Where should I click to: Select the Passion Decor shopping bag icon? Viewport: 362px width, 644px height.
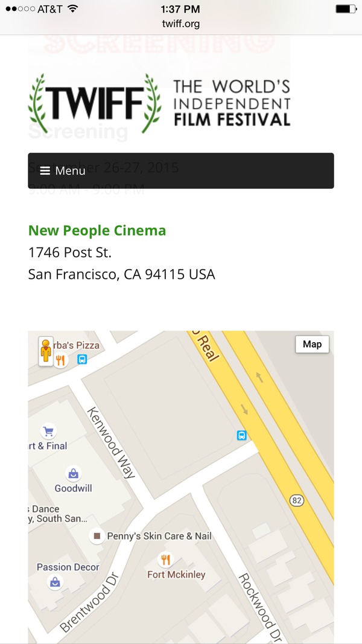click(x=55, y=582)
